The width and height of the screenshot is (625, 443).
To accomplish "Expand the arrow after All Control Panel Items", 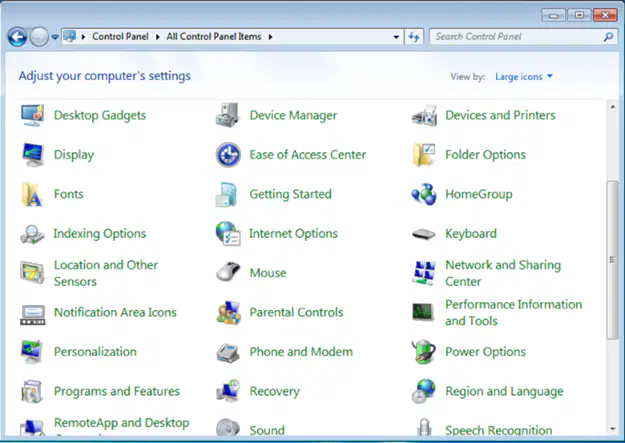I will point(271,37).
